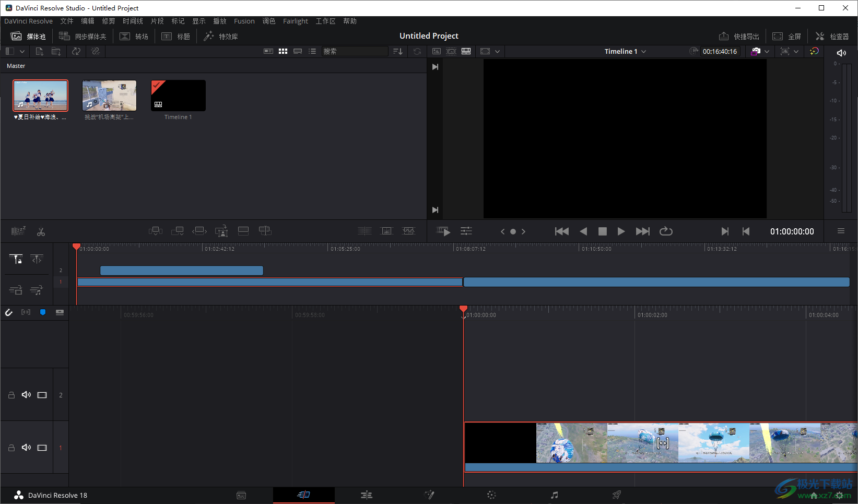
Task: Expand the timeline resolution dropdown arrow
Action: point(498,51)
